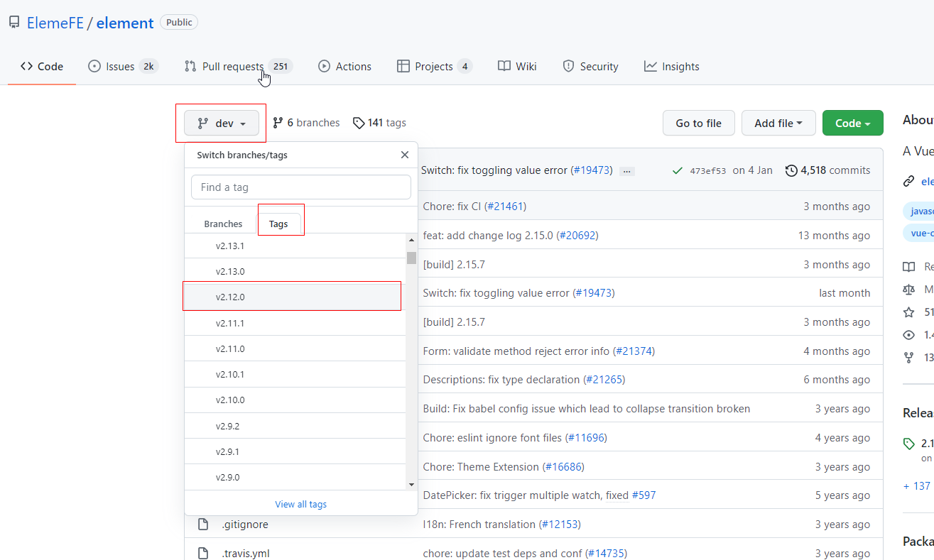Open the #20692 change log link

pyautogui.click(x=577, y=235)
